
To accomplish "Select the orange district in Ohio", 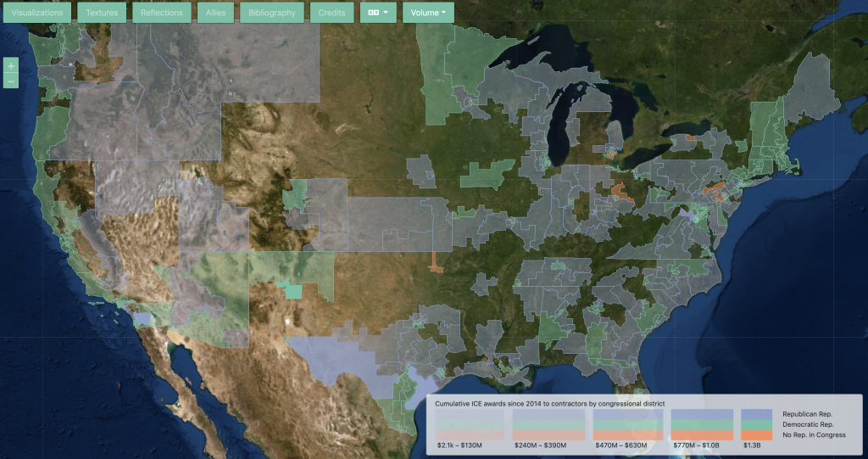I will coord(622,192).
